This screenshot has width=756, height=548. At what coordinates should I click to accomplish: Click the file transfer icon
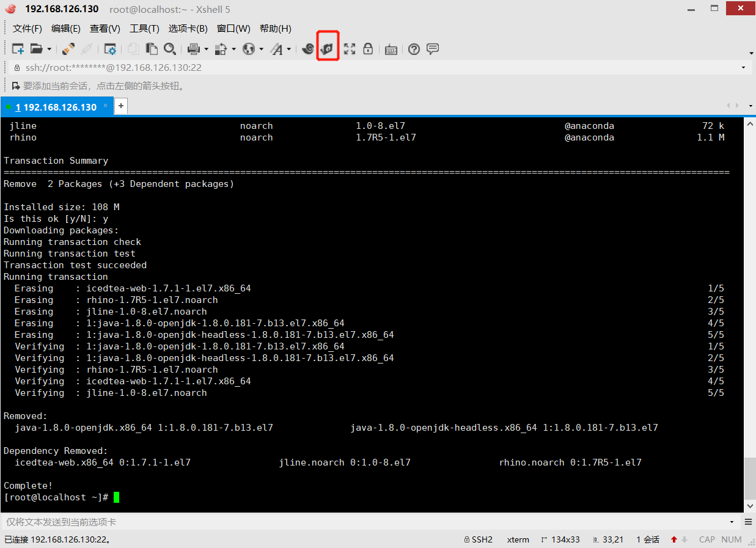pyautogui.click(x=221, y=49)
